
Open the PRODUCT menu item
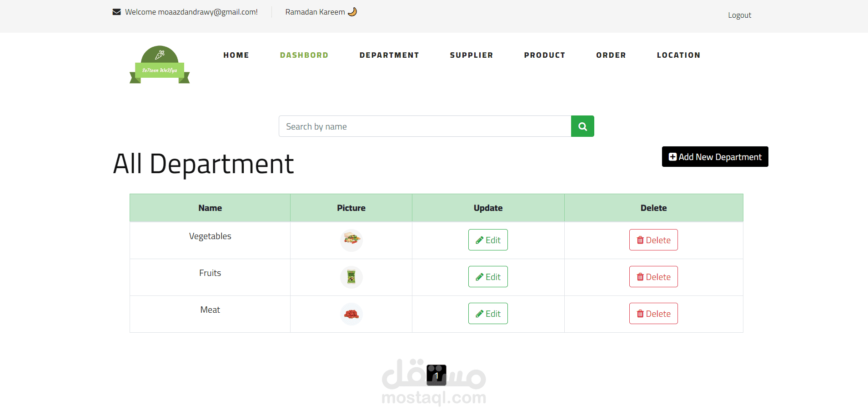[x=545, y=55]
